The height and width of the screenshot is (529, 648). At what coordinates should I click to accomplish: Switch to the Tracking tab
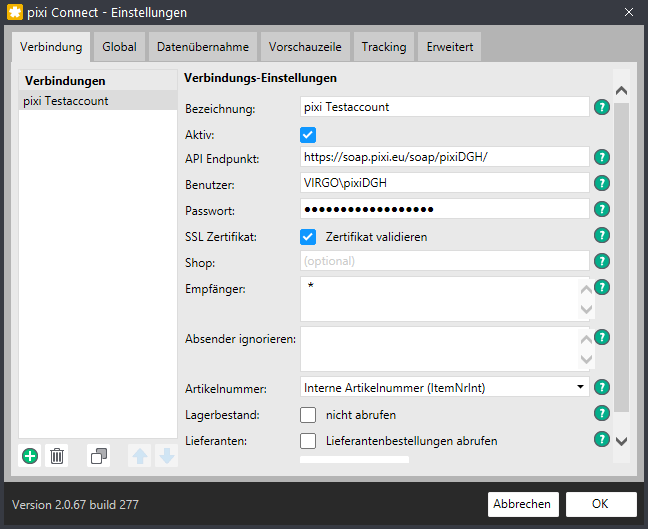(x=384, y=47)
